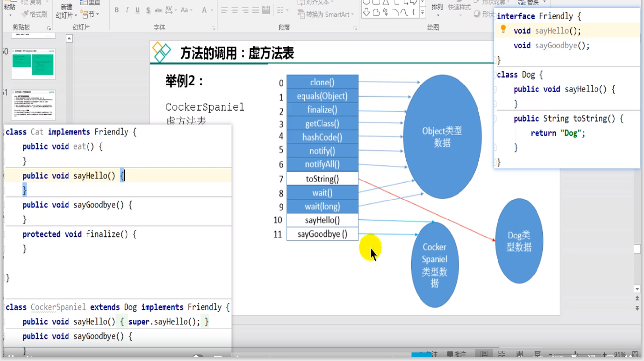This screenshot has height=361, width=644.
Task: Open the 排列 arrange dropdown
Action: (437, 10)
